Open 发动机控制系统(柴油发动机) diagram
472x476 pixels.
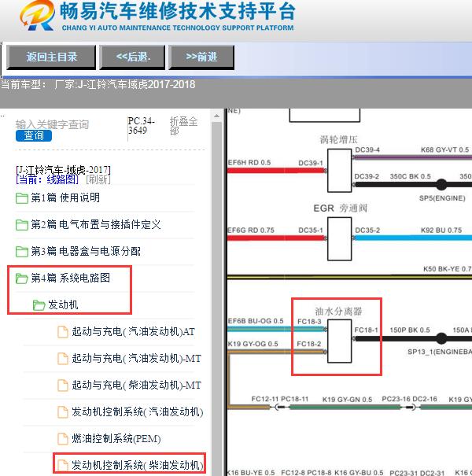pos(138,465)
